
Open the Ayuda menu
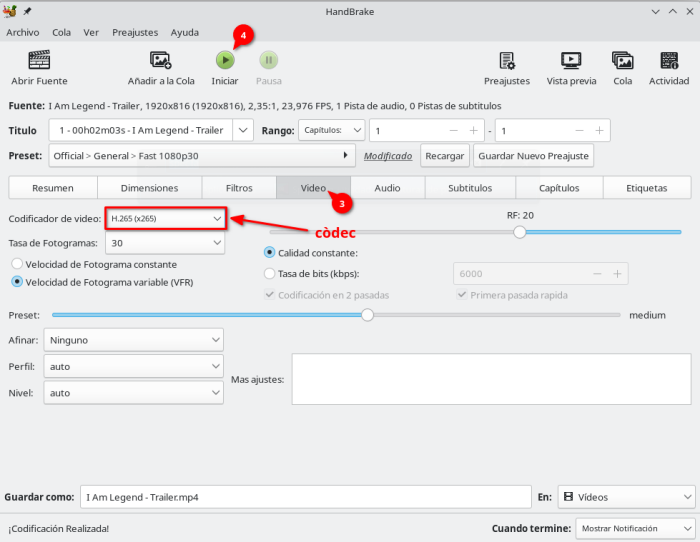point(184,32)
